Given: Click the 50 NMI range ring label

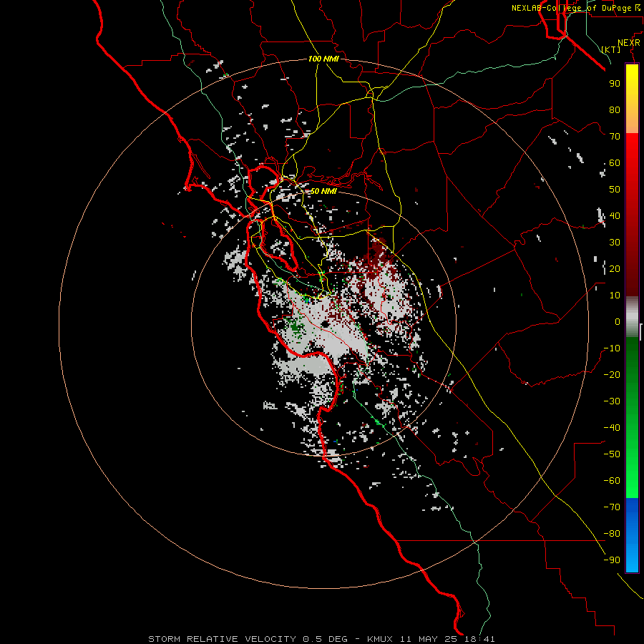Looking at the screenshot, I should point(323,191).
